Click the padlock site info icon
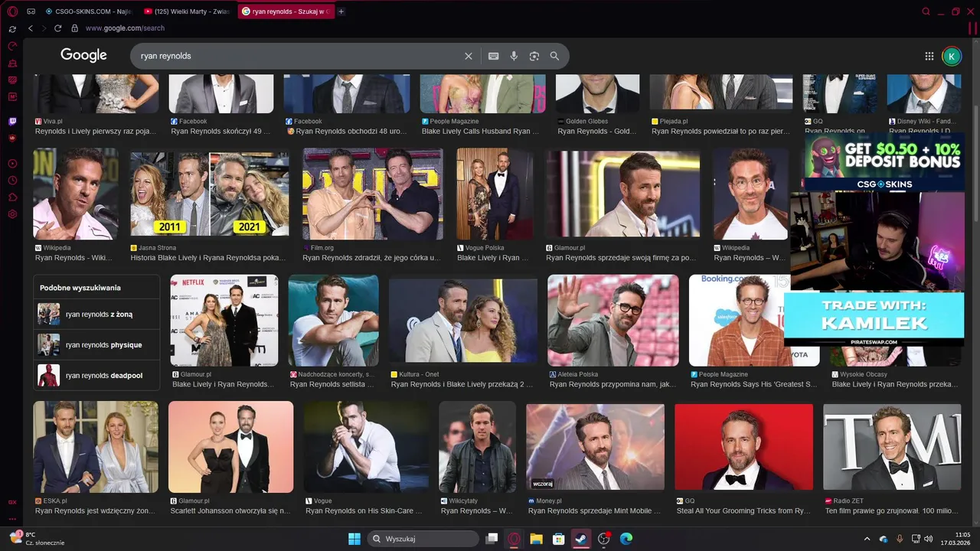The width and height of the screenshot is (980, 551). click(x=74, y=28)
